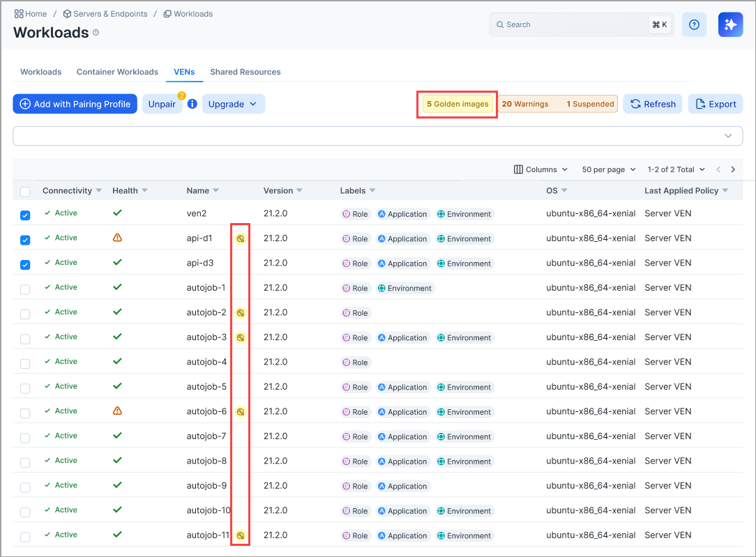Image resolution: width=756 pixels, height=557 pixels.
Task: Filter by 5 Golden images badge
Action: (x=458, y=104)
